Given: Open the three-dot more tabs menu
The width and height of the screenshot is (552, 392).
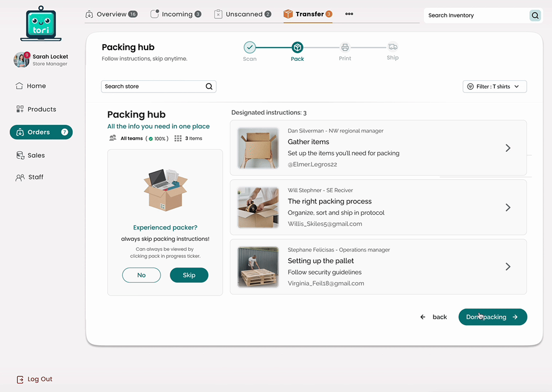Looking at the screenshot, I should (x=349, y=14).
